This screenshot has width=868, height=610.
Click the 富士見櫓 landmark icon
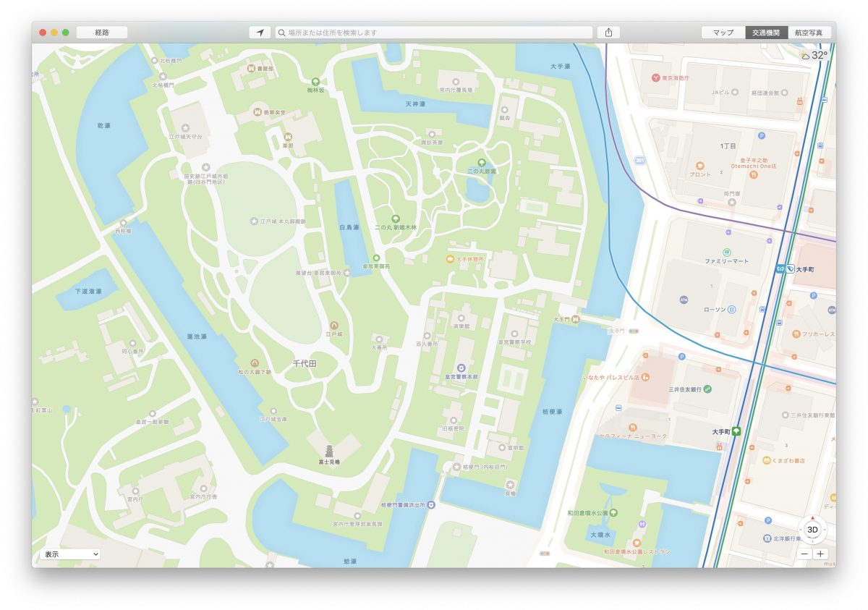pos(329,451)
